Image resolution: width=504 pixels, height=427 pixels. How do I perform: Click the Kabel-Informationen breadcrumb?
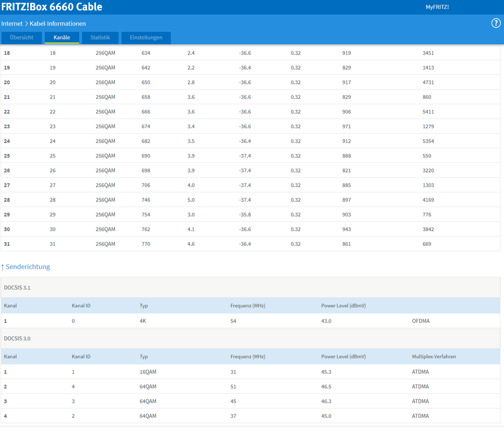(58, 24)
